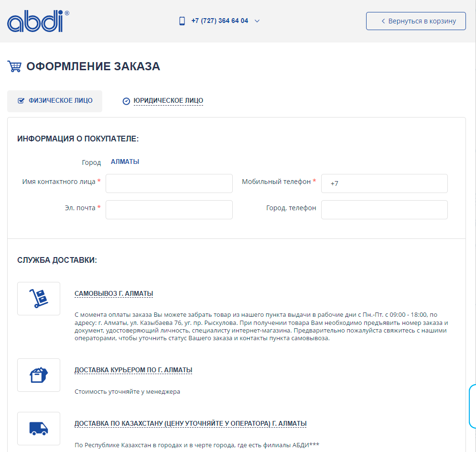Screen dimensions: 476x452
Task: Focus the Имя контактного лица field
Action: click(x=169, y=183)
